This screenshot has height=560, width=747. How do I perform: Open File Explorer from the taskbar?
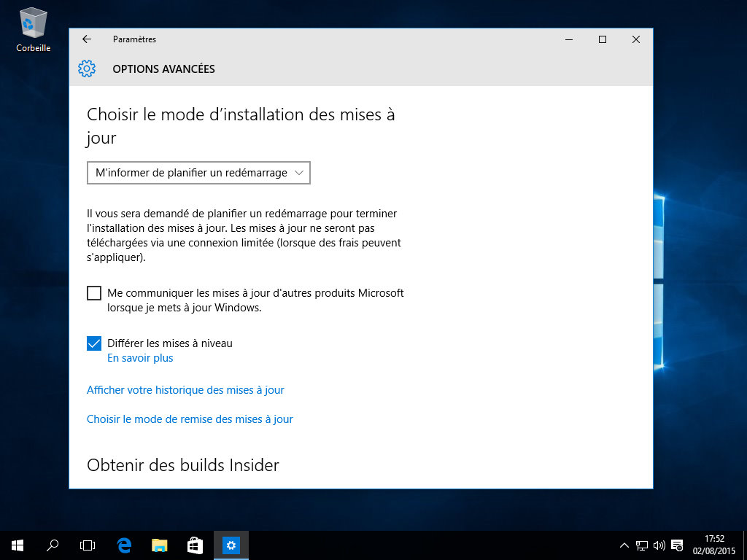tap(160, 545)
